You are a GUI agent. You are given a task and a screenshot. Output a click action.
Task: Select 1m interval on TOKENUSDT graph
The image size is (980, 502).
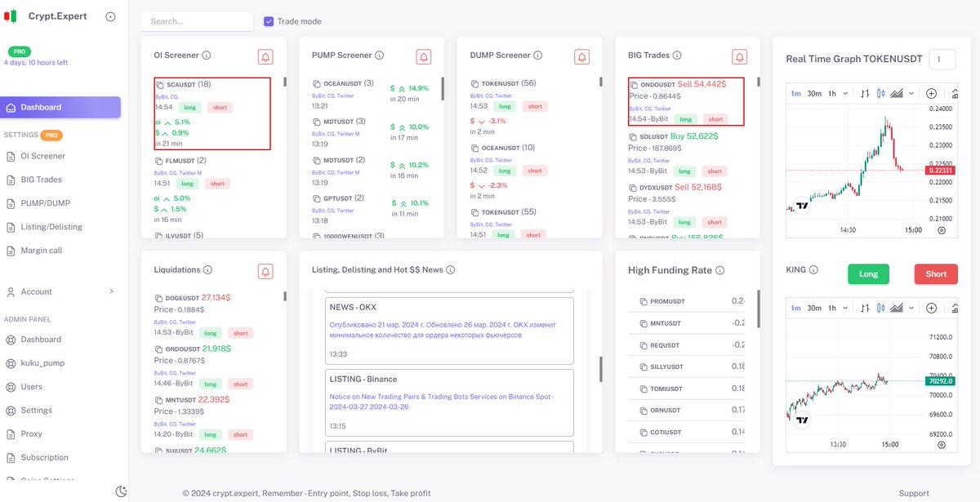(x=795, y=93)
